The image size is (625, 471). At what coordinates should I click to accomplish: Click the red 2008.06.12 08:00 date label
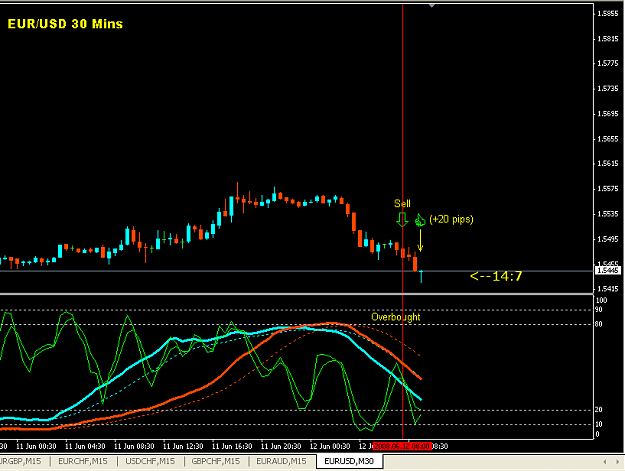coord(402,446)
